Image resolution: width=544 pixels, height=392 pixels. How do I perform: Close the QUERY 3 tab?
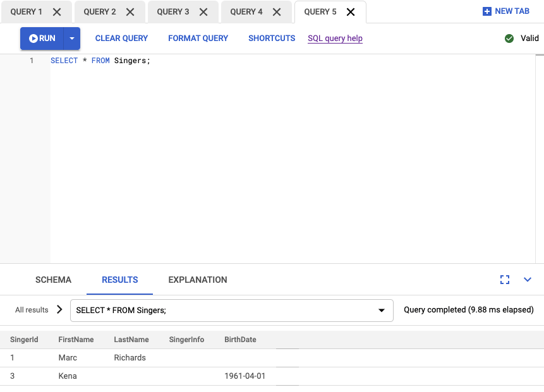[205, 11]
